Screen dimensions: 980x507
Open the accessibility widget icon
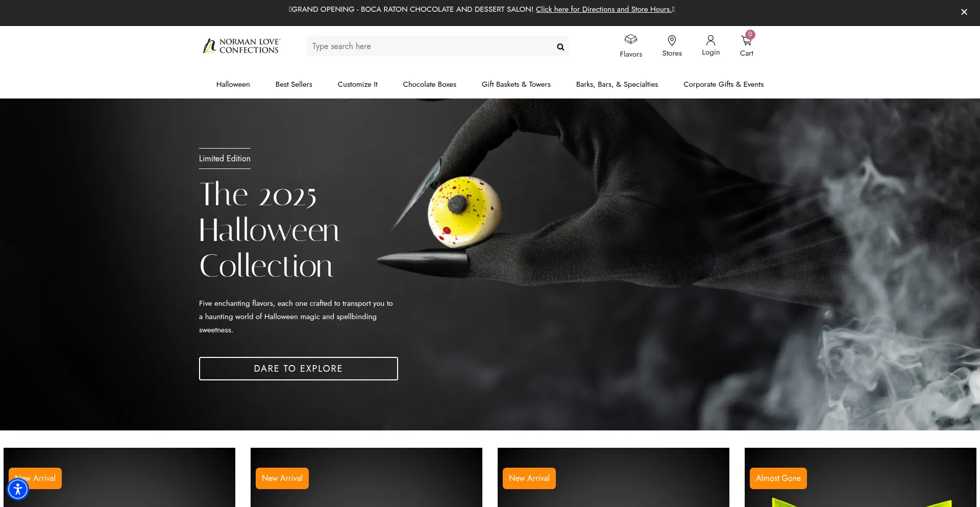(18, 489)
